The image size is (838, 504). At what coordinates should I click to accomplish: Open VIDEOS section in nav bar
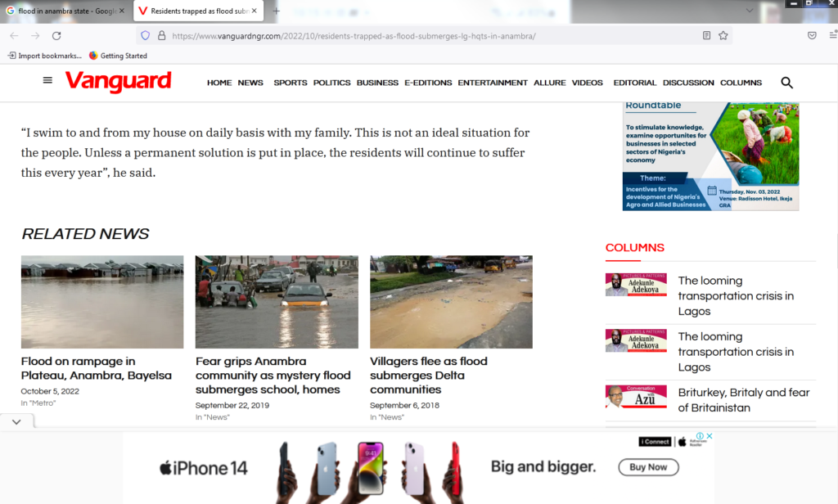[588, 83]
